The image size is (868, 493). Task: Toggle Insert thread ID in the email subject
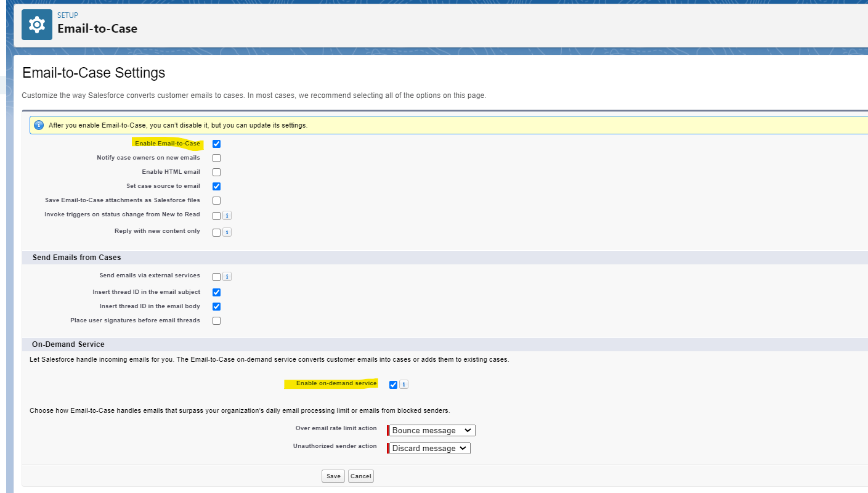point(216,292)
